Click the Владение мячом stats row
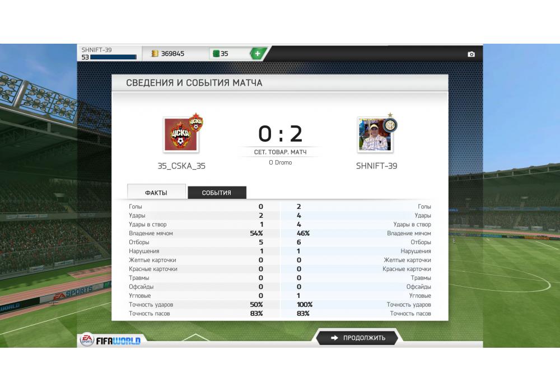This screenshot has width=560, height=392. [280, 233]
